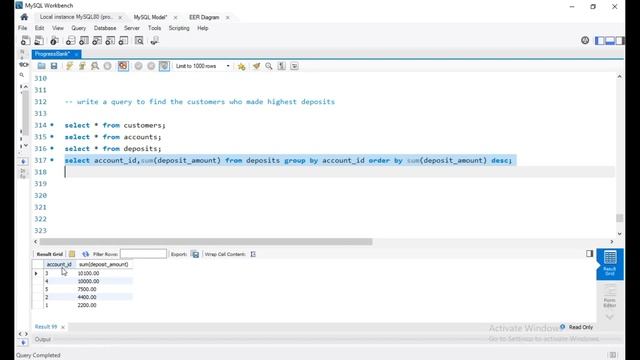
Task: Click the create new stored procedure icon
Action: pyautogui.click(x=110, y=40)
